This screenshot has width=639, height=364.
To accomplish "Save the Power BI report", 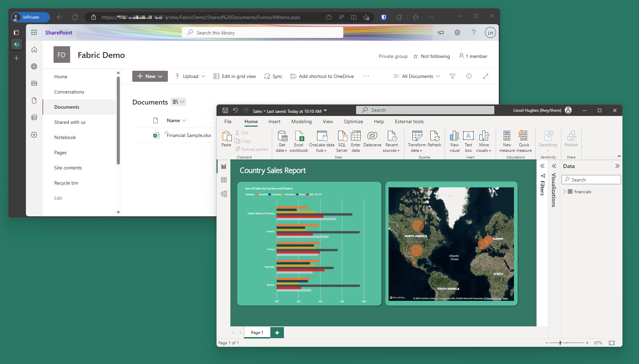I will [x=225, y=110].
